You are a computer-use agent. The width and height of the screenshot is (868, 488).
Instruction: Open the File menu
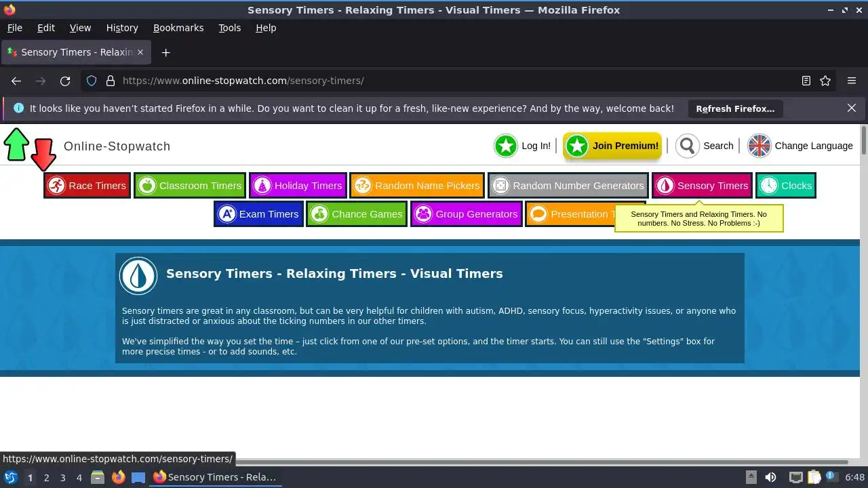15,28
